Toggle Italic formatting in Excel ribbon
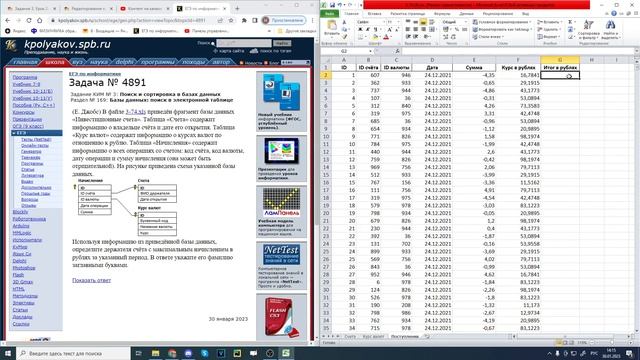The width and height of the screenshot is (640, 360). [x=367, y=29]
